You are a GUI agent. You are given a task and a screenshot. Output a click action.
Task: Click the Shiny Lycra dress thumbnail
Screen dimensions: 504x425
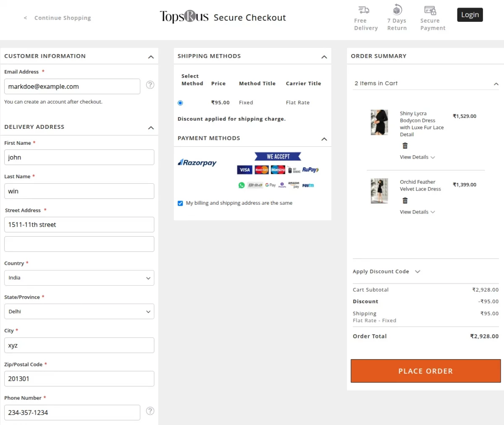coord(379,122)
